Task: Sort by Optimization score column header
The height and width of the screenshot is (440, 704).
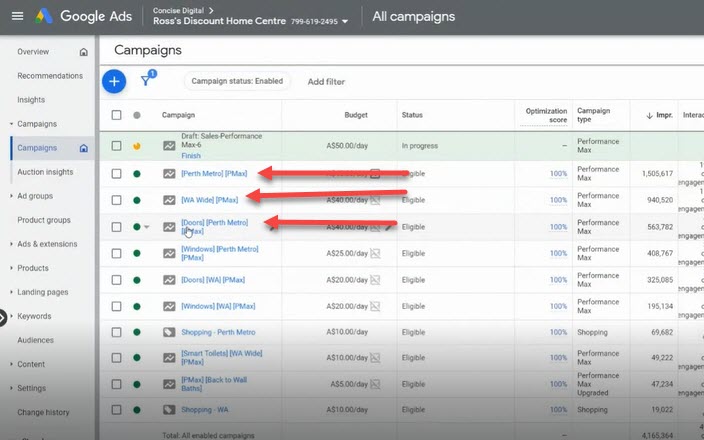Action: point(546,115)
